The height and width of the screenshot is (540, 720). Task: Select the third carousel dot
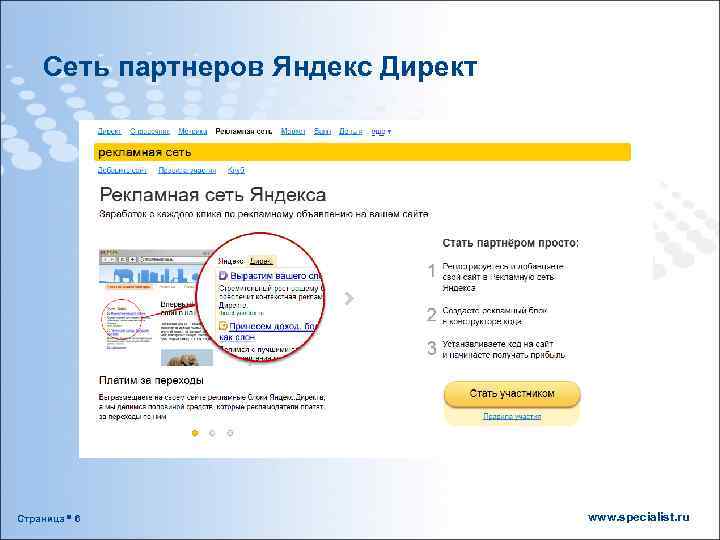pyautogui.click(x=230, y=433)
